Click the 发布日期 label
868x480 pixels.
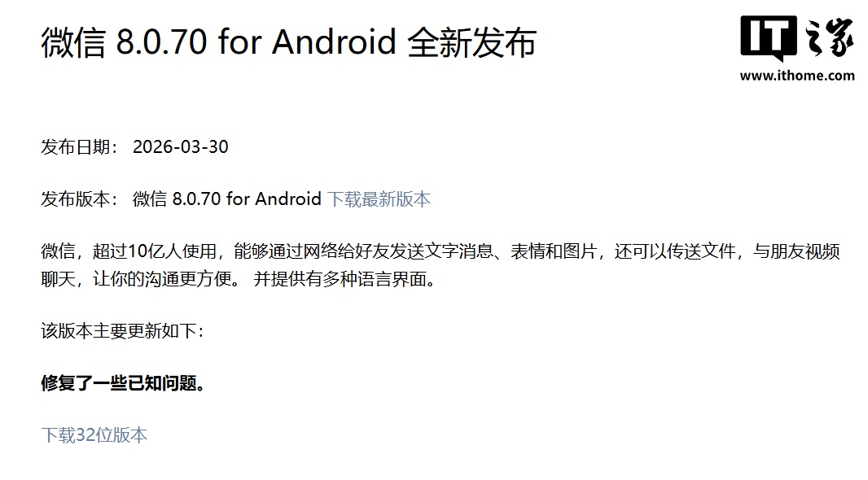tap(76, 147)
